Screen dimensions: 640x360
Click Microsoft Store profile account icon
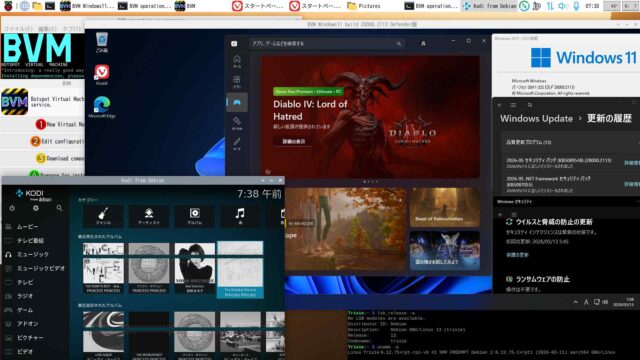423,43
